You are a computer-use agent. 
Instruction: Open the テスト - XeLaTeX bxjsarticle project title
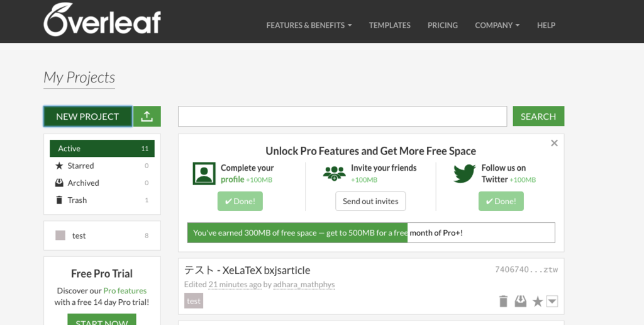247,270
